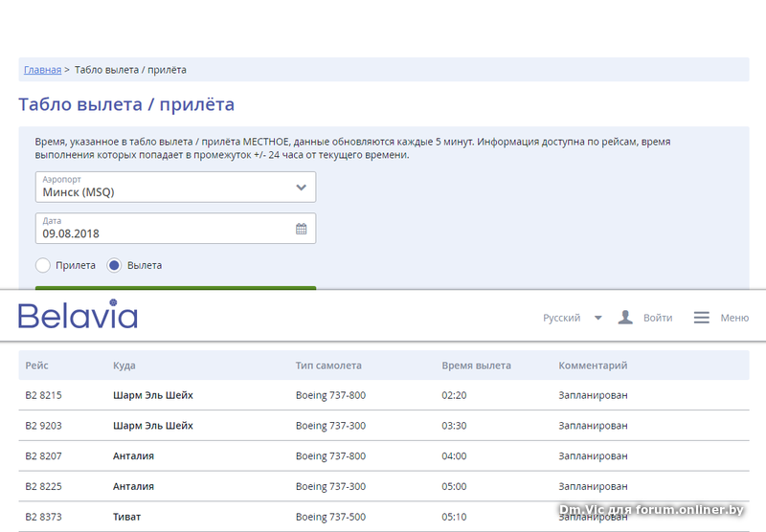Select the Прилета radio button
This screenshot has width=766, height=532.
tap(43, 265)
